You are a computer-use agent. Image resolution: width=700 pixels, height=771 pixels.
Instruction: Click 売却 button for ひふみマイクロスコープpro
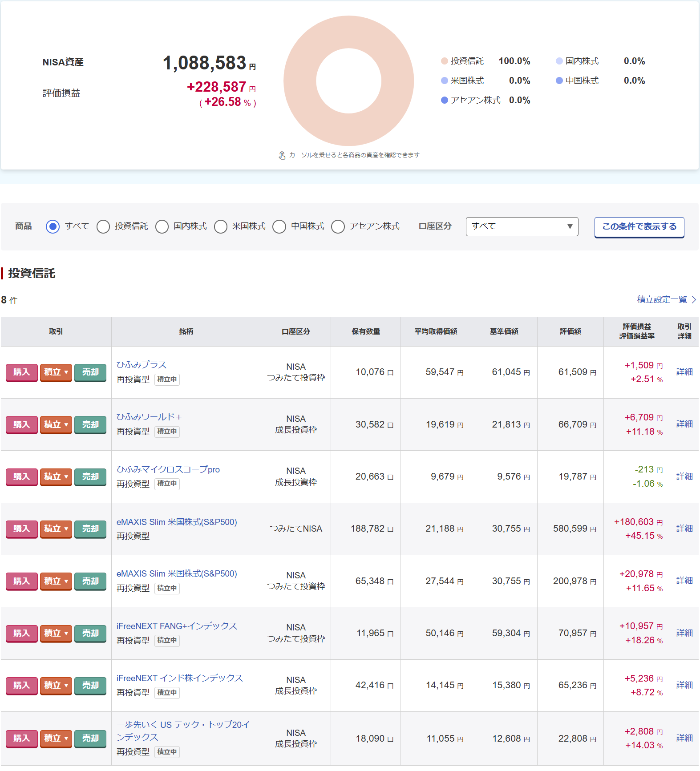90,477
